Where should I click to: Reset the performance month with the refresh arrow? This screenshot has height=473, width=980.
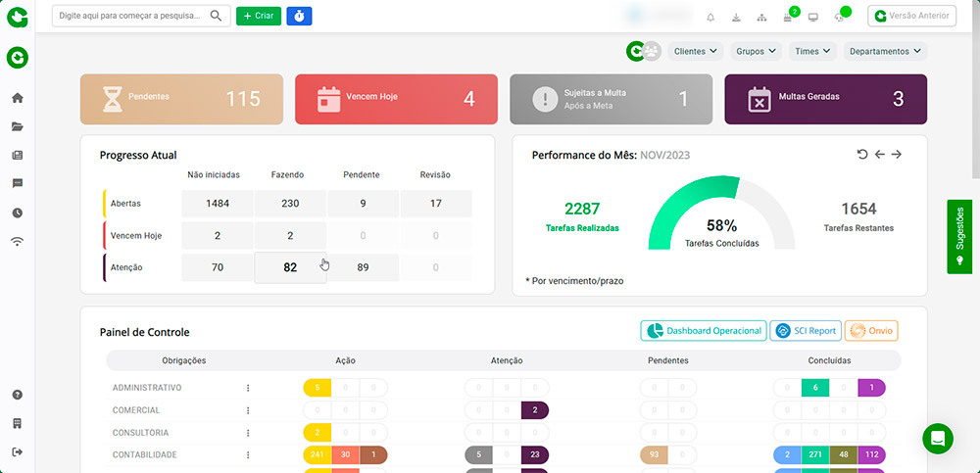point(862,155)
